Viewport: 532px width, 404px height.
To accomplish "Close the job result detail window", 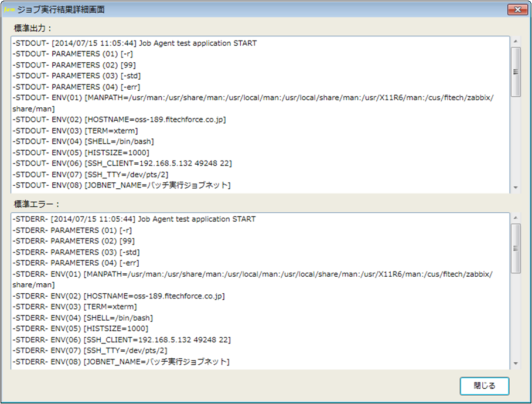I will click(x=517, y=9).
